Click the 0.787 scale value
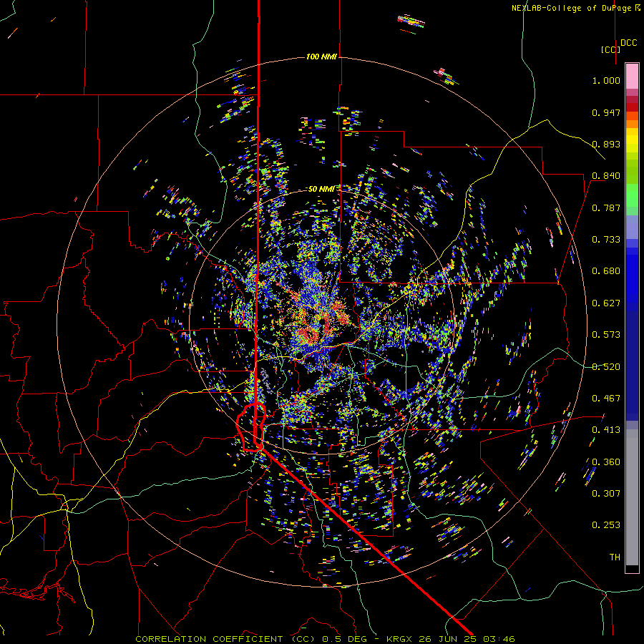Image resolution: width=644 pixels, height=644 pixels. [x=606, y=208]
